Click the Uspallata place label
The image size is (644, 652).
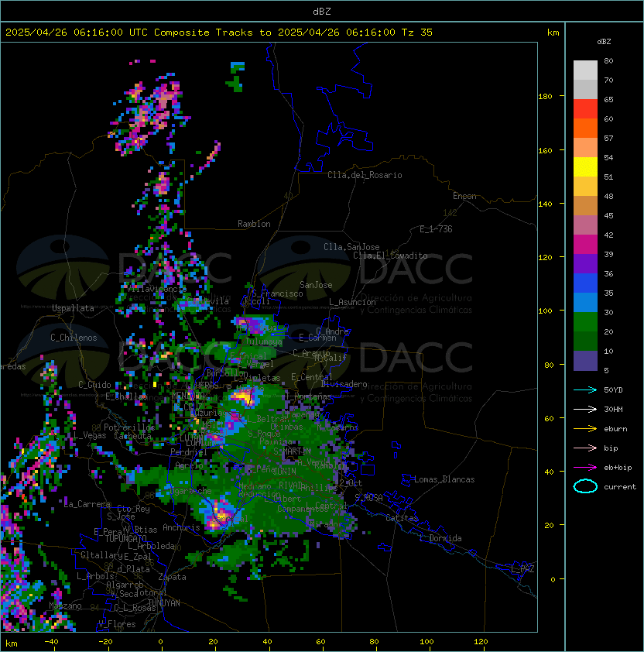pos(73,308)
